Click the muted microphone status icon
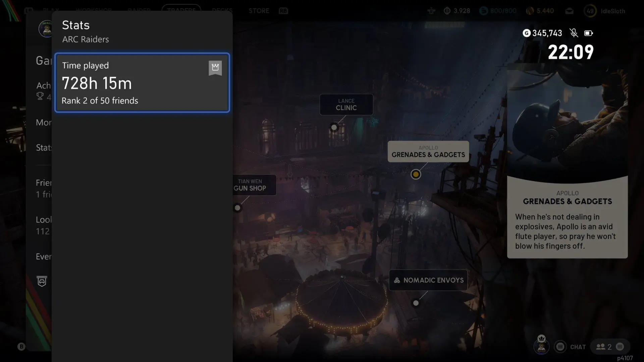The image size is (644, 362). pyautogui.click(x=574, y=33)
